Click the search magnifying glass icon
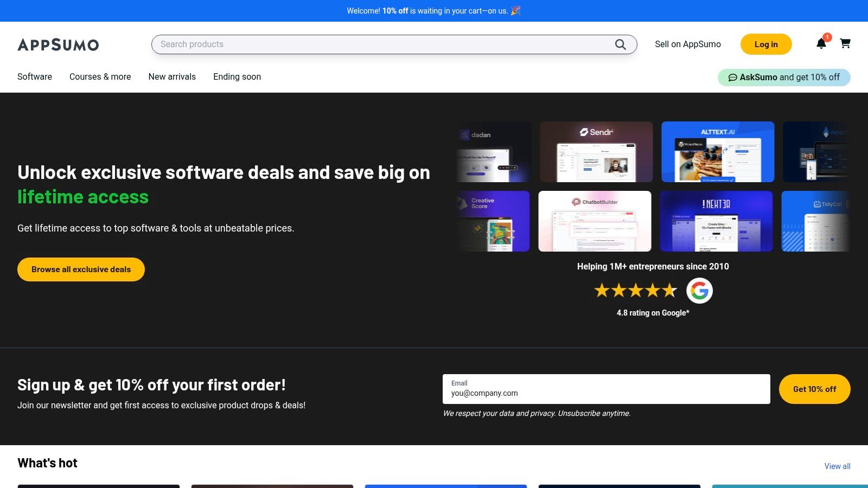The height and width of the screenshot is (488, 868). click(x=620, y=44)
